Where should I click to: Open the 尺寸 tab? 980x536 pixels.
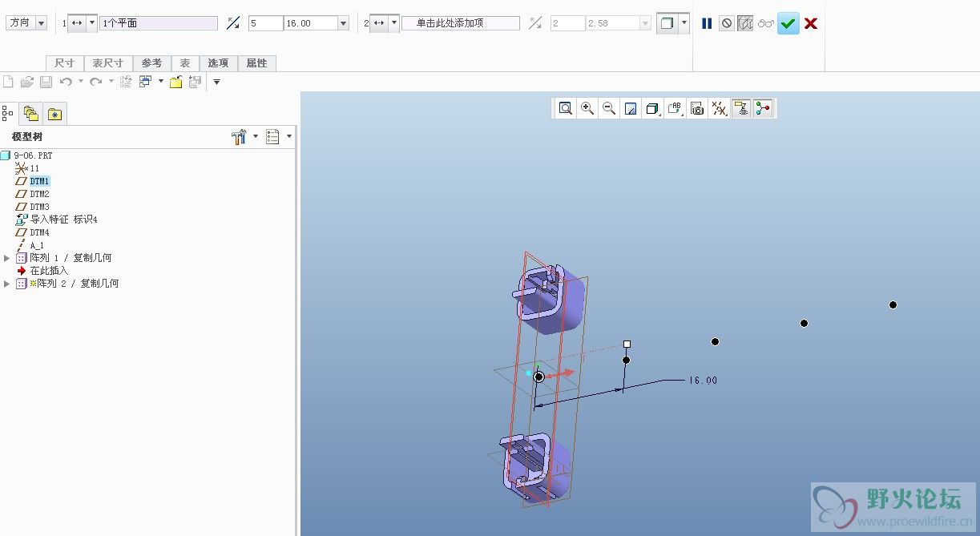point(65,63)
